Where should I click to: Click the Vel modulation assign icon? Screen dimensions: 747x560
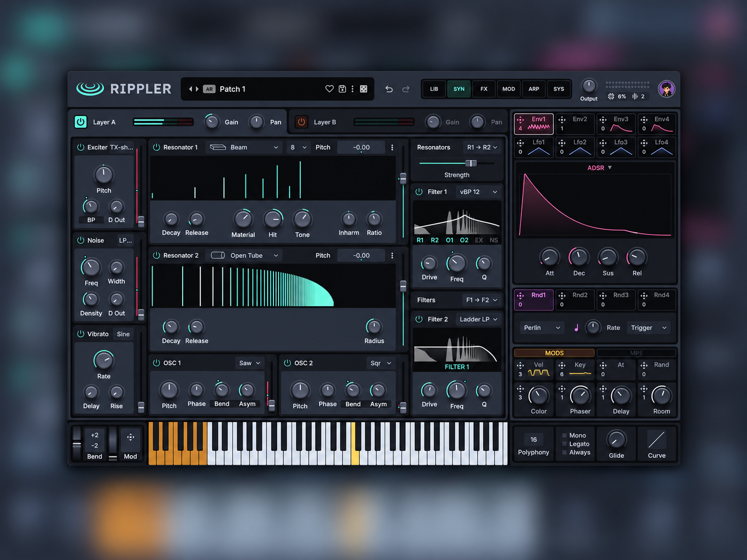[x=521, y=365]
